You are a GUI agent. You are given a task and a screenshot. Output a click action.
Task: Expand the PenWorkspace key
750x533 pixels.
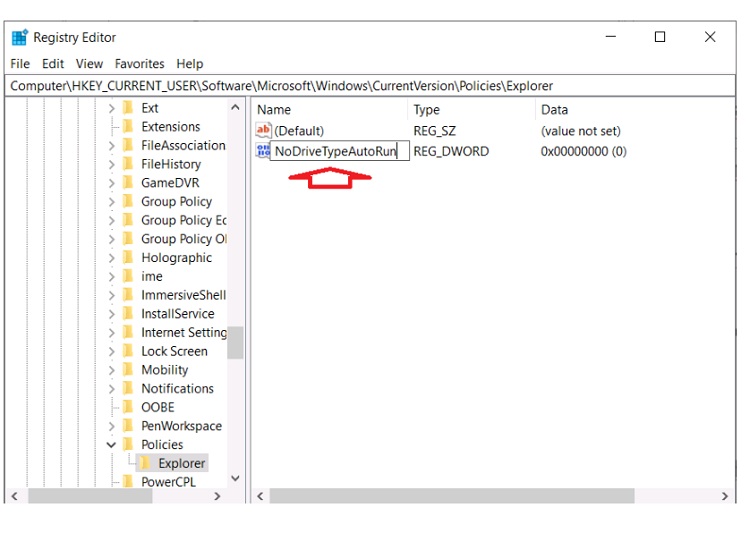(111, 426)
